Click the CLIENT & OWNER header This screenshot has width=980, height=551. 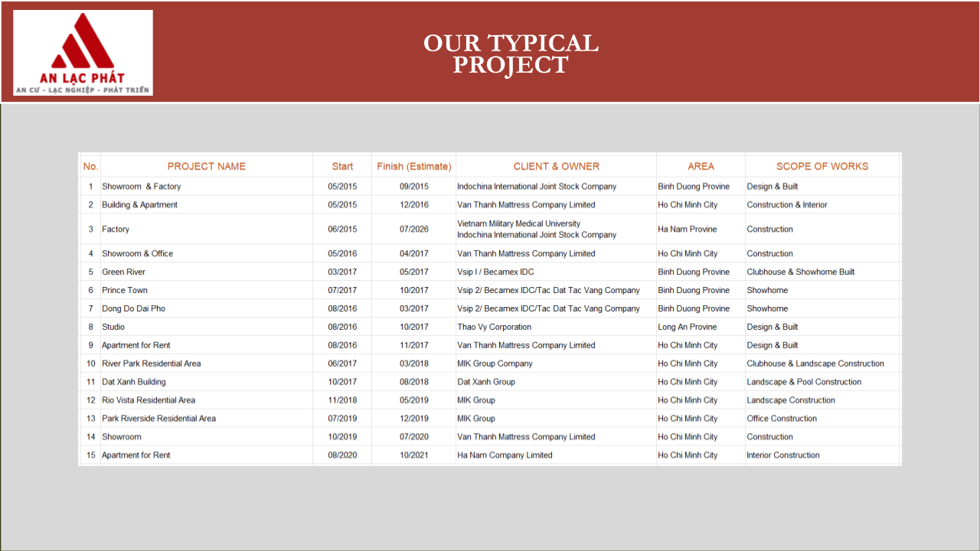tap(556, 166)
